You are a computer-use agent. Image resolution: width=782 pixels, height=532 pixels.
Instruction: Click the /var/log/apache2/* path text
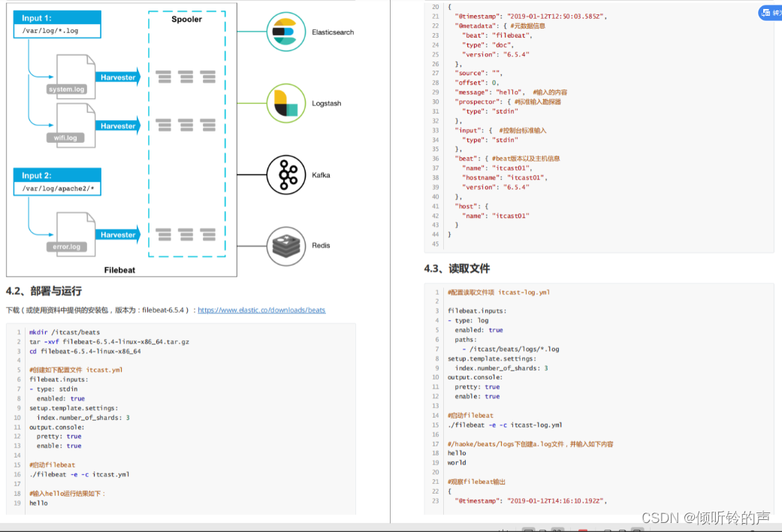(58, 189)
